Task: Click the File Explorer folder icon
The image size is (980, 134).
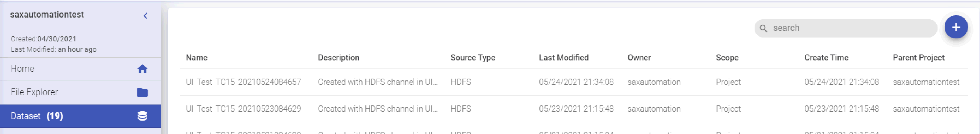Action: point(142,92)
